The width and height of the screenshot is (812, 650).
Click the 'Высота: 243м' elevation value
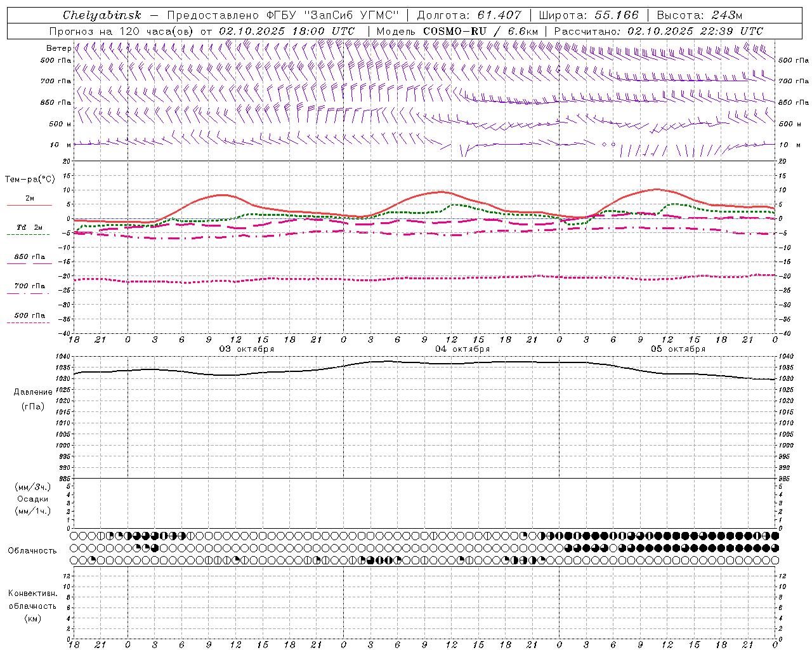coord(699,15)
